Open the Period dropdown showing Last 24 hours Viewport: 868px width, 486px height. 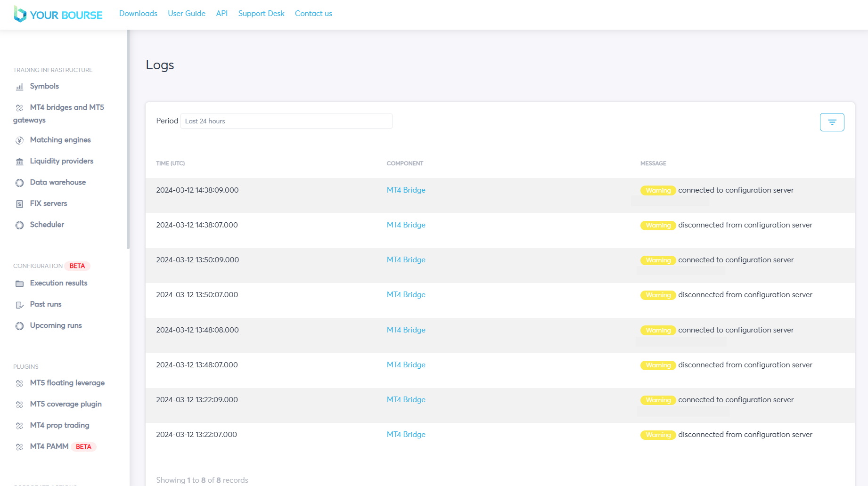[x=286, y=121]
